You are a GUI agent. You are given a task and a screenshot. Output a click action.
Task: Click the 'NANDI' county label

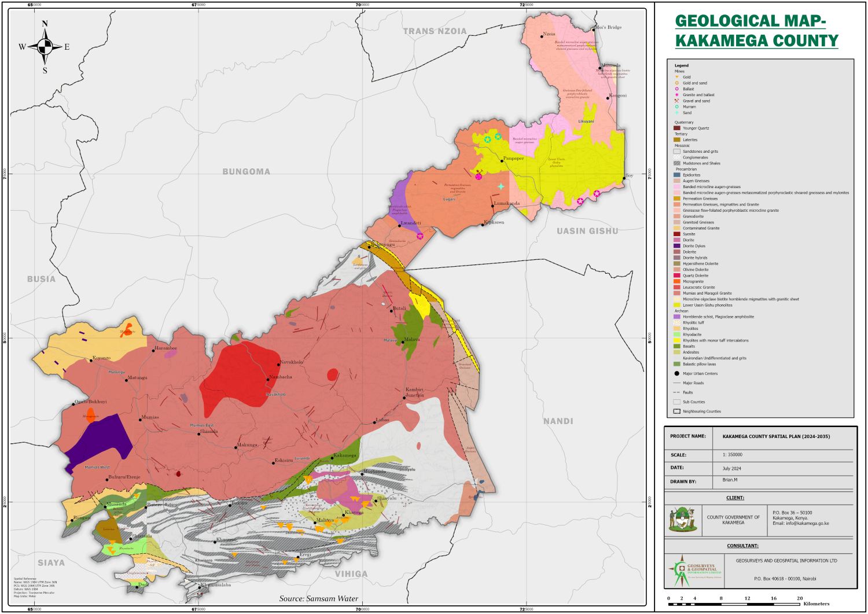[558, 421]
